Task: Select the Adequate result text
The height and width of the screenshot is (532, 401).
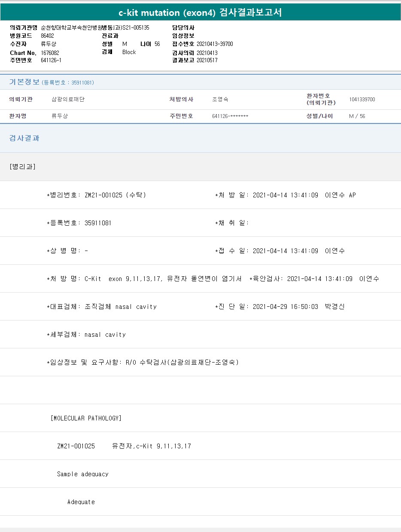Action: point(81,502)
